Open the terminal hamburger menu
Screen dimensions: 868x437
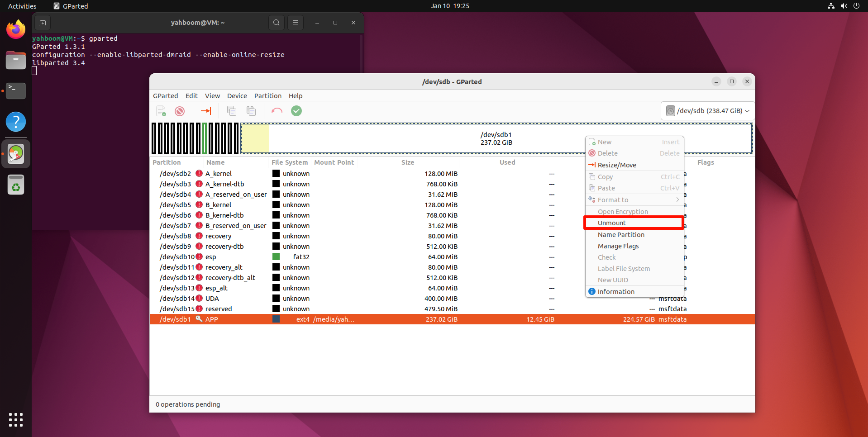pyautogui.click(x=296, y=23)
